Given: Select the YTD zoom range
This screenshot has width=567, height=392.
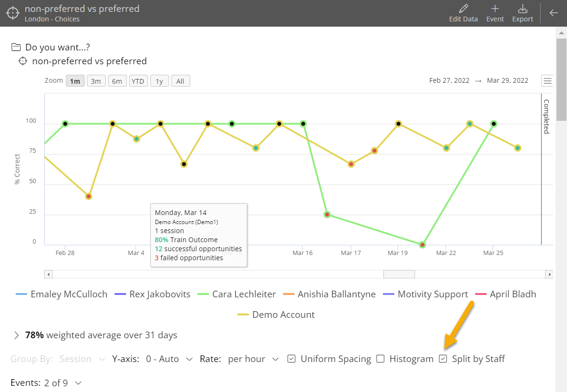Looking at the screenshot, I should point(138,80).
